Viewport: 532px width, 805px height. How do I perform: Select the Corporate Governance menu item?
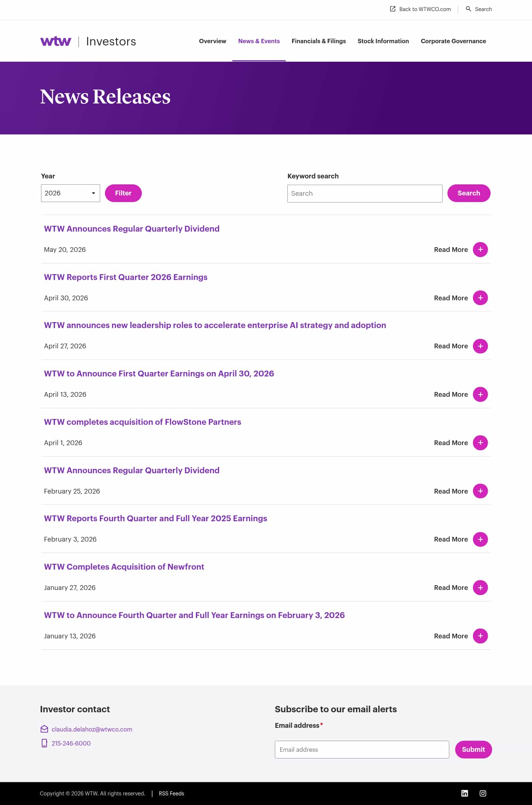click(453, 41)
